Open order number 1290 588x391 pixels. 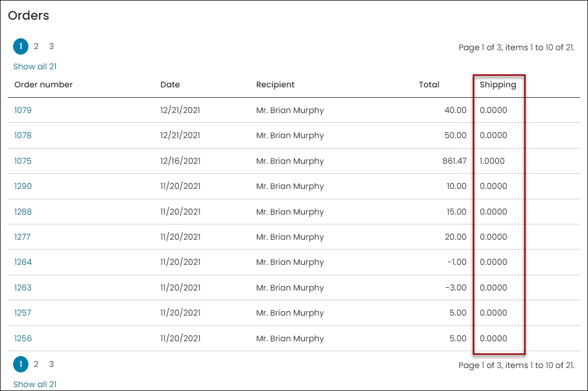[23, 186]
